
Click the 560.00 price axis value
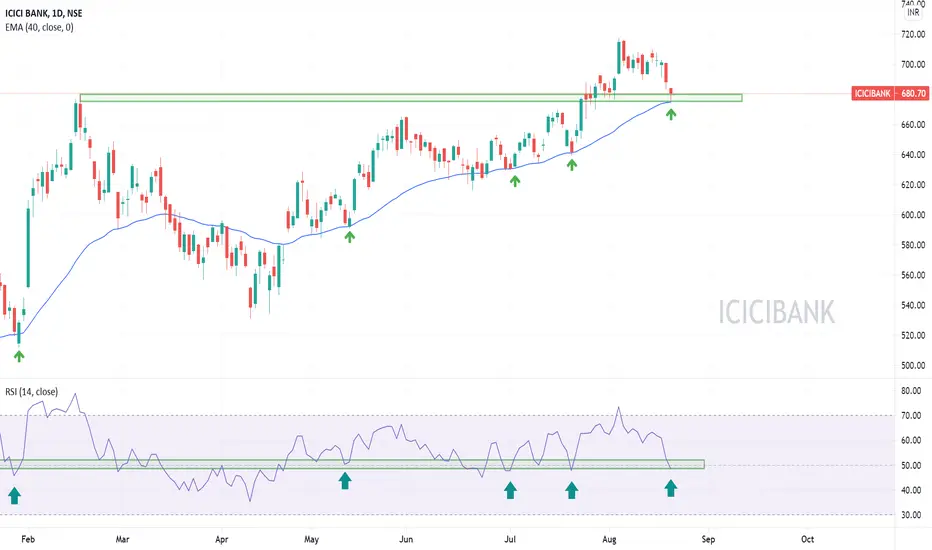pyautogui.click(x=913, y=275)
